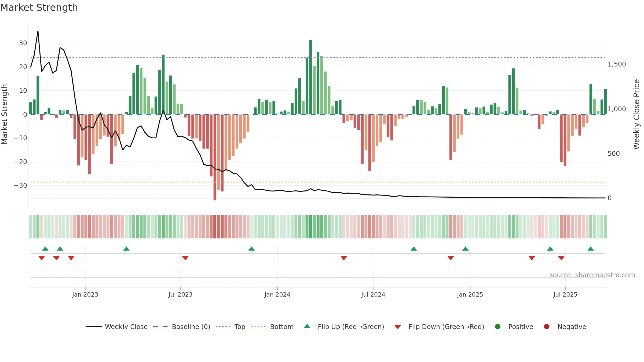Click the flip-down marker just after Jul 2023
The width and height of the screenshot is (644, 362).
coord(185,258)
